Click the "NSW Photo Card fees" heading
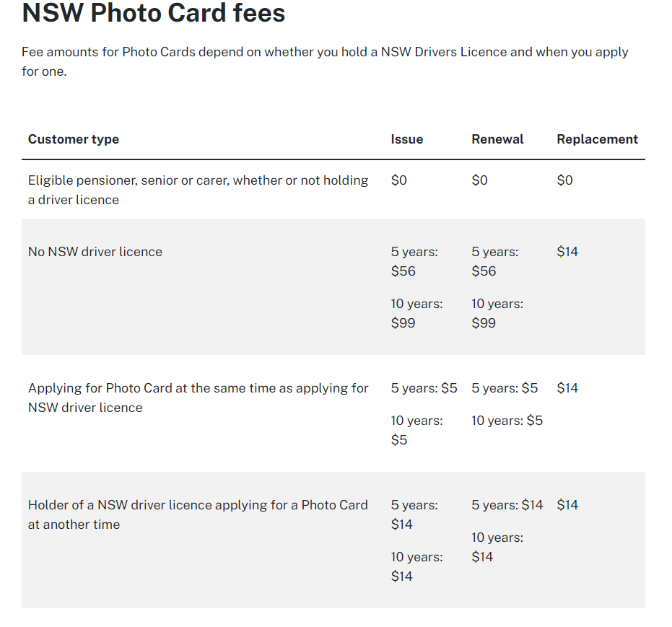This screenshot has width=672, height=627. point(154,13)
